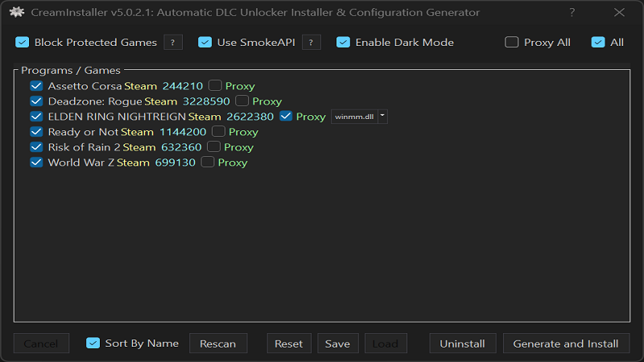This screenshot has width=644, height=362.
Task: Open help for Block Protected Games
Action: click(173, 43)
